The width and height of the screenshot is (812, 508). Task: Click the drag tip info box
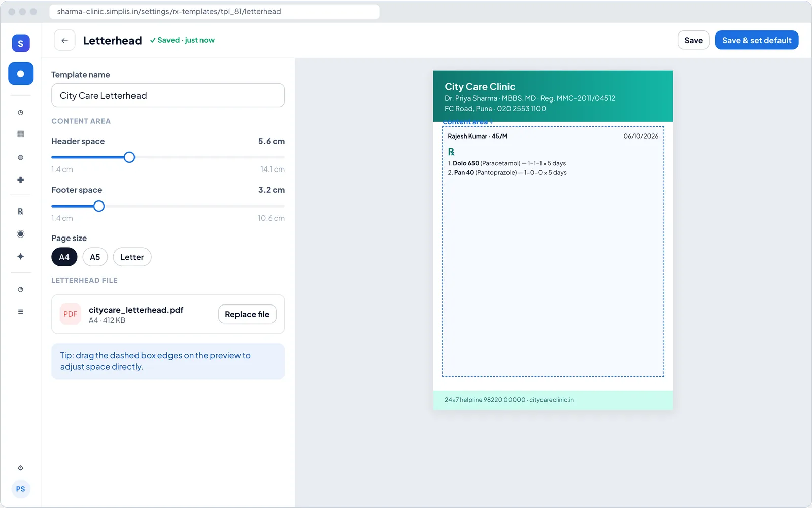[x=168, y=361]
